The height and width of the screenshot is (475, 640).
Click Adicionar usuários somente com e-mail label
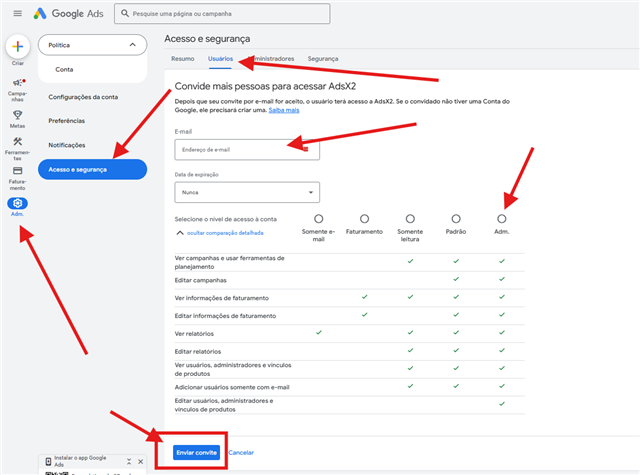tap(232, 387)
